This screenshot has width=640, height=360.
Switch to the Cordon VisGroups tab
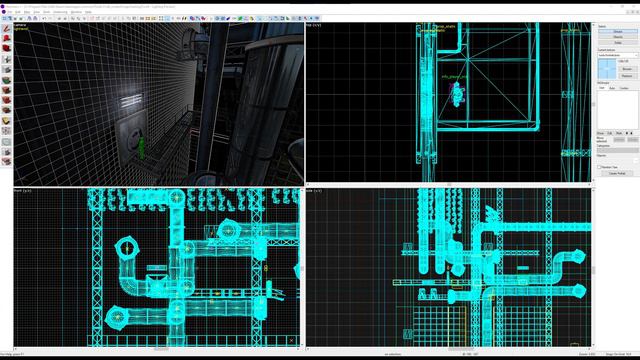pos(624,88)
